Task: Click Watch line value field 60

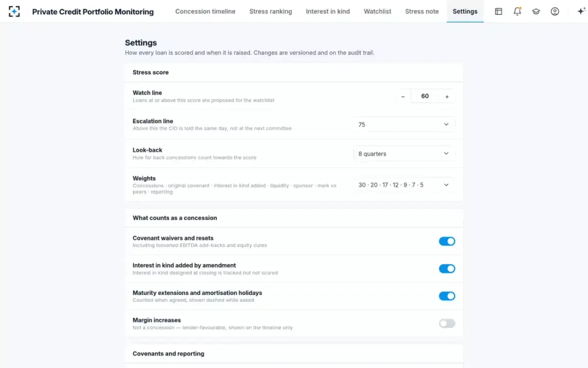Action: tap(425, 97)
